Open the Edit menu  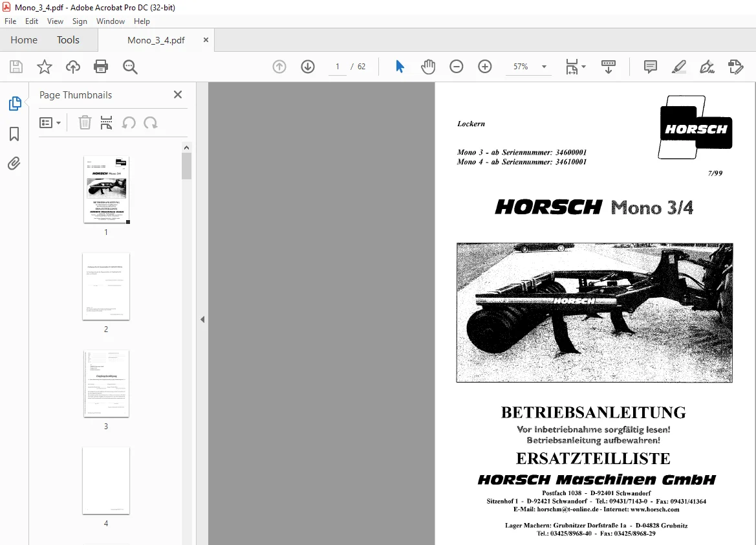click(x=31, y=21)
